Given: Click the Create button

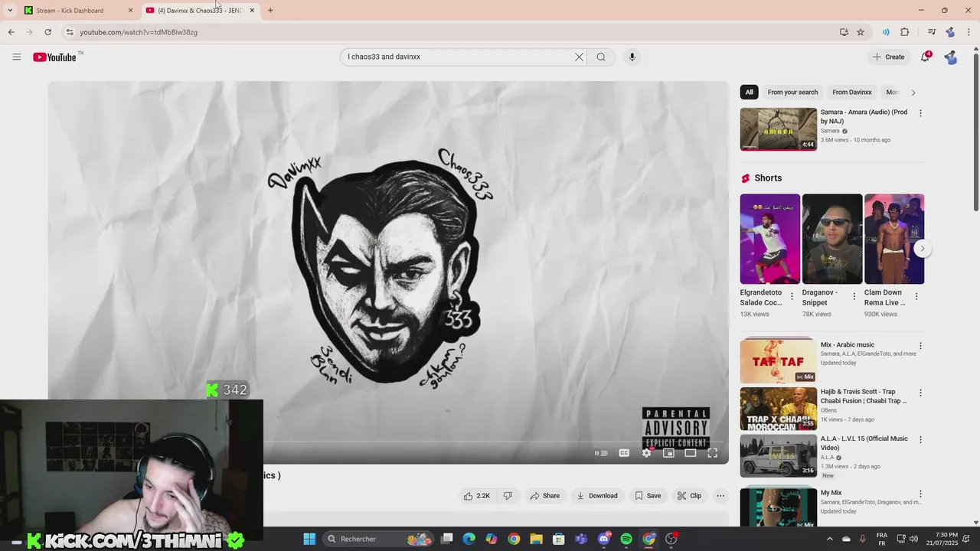Looking at the screenshot, I should click(888, 57).
